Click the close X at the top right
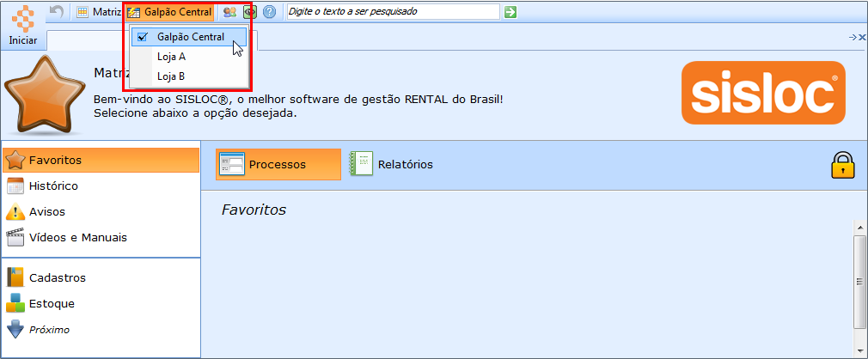The width and height of the screenshot is (868, 359). (863, 37)
